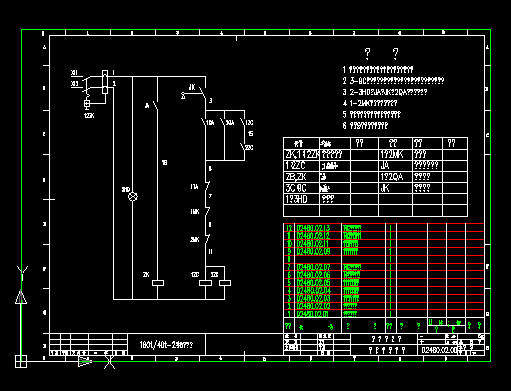Viewport: 511px width, 391px height.
Task: Select the 3HD indicator lamp symbol
Action: click(x=133, y=197)
